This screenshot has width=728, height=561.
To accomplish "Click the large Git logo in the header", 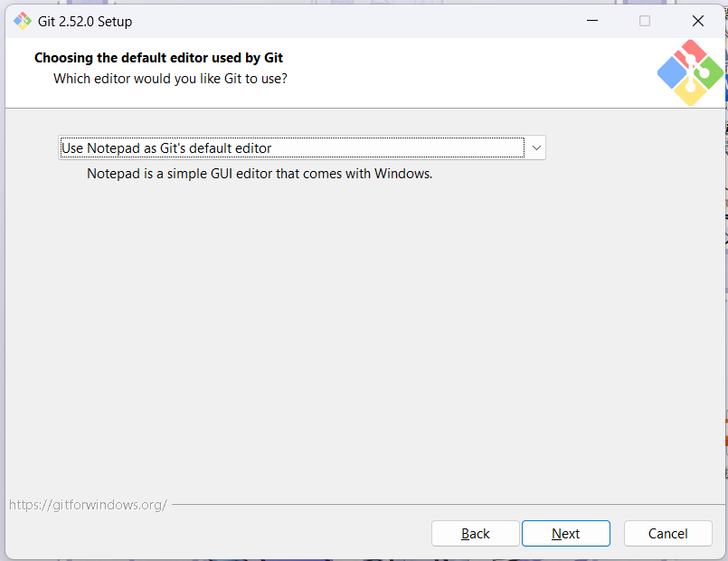I will tap(690, 72).
